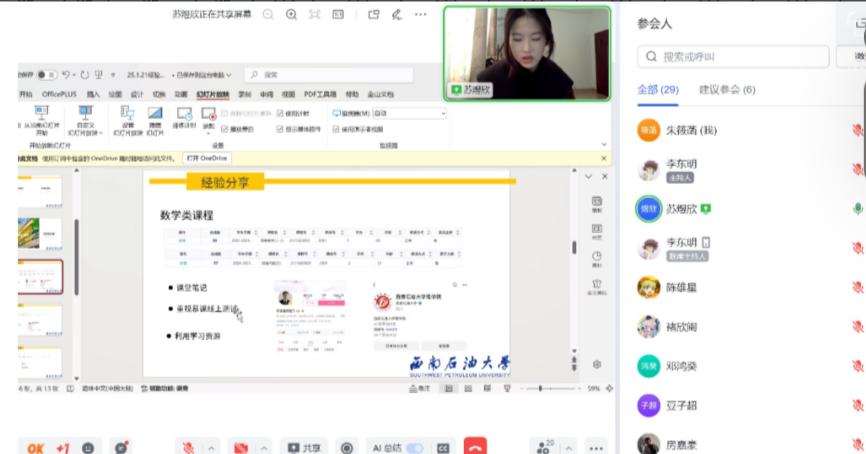Expand camera options arrow
The height and width of the screenshot is (454, 866).
pyautogui.click(x=264, y=448)
